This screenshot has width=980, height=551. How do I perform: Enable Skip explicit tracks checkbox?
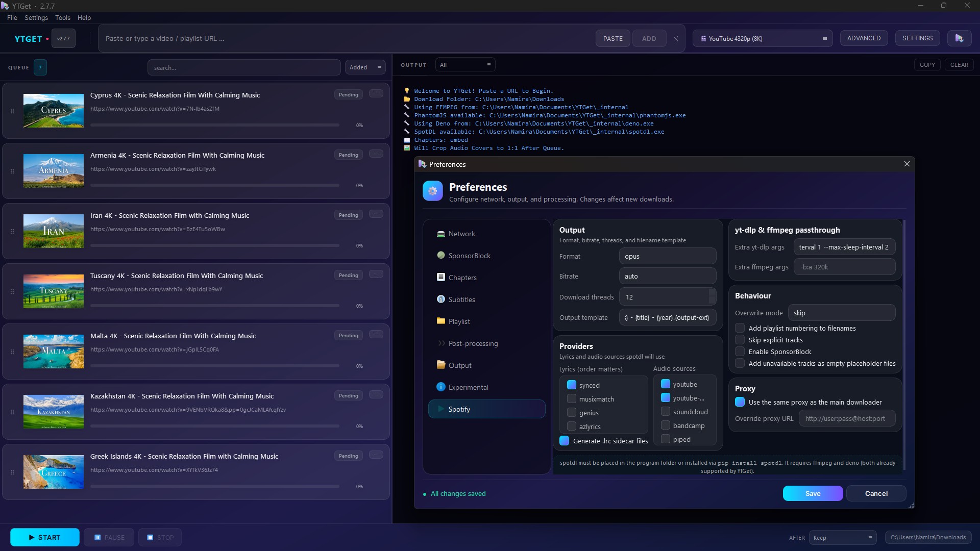point(740,340)
